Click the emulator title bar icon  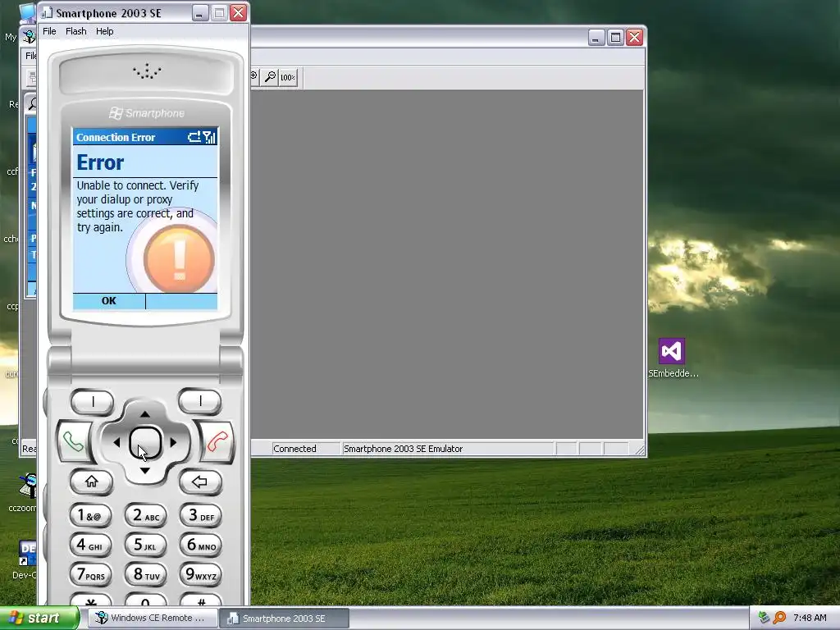coord(47,13)
